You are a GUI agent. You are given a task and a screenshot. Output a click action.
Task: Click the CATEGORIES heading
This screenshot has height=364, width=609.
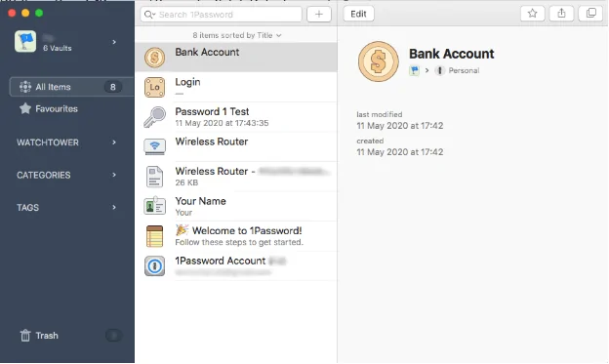tap(44, 176)
